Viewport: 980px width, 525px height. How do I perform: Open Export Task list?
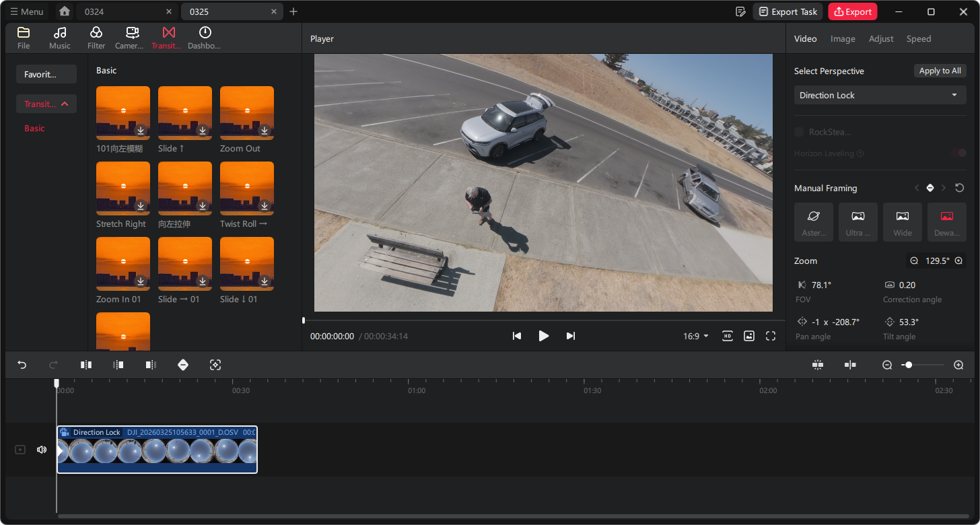pos(788,11)
